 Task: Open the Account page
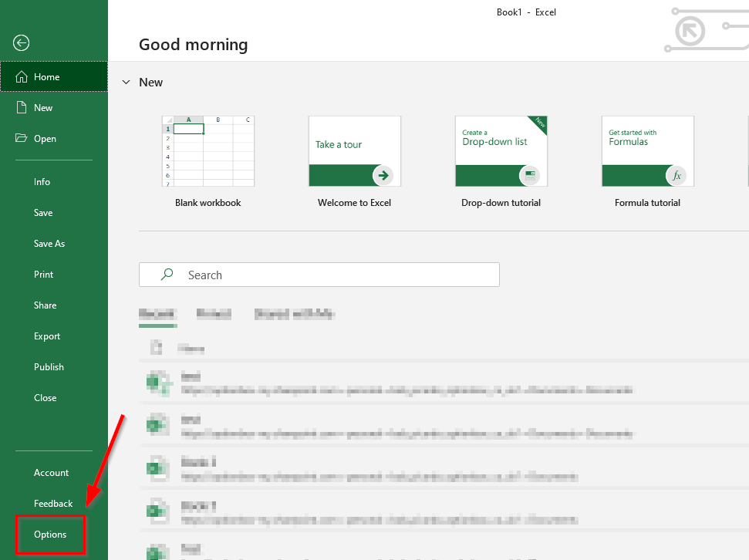point(54,473)
